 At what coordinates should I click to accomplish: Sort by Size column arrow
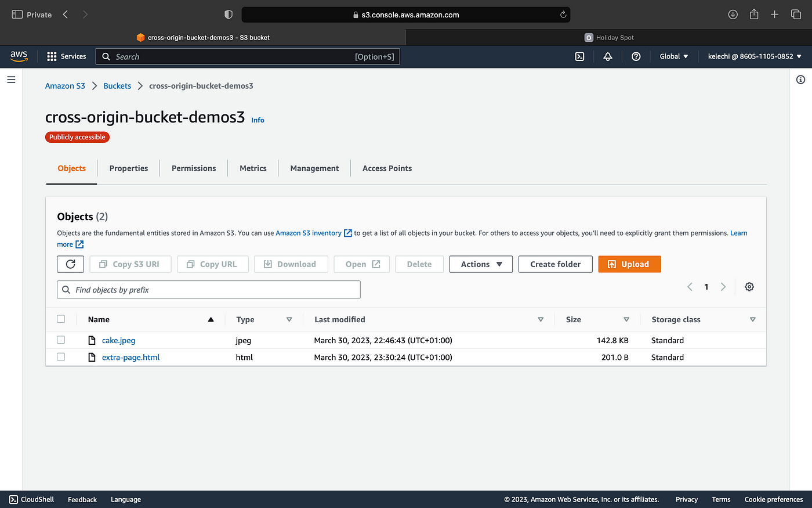coord(626,319)
